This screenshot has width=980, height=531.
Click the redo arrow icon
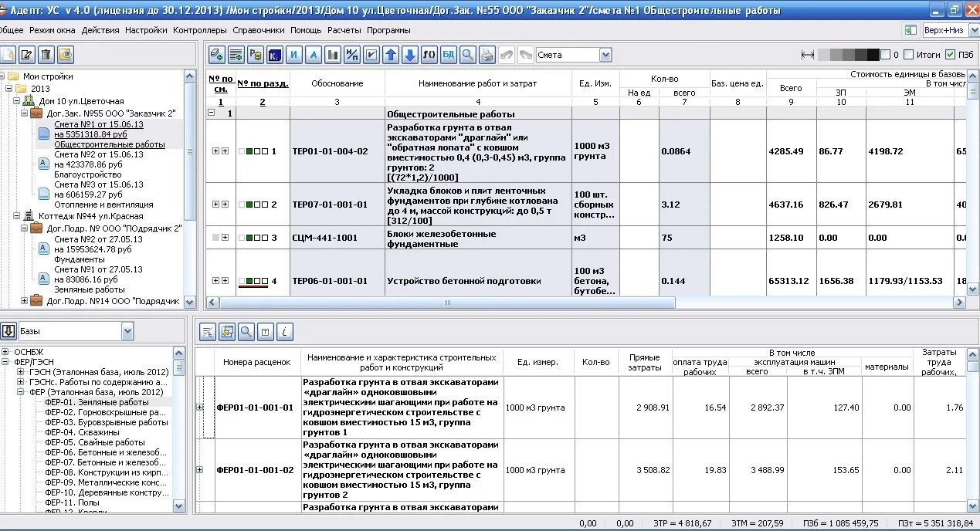coord(526,55)
